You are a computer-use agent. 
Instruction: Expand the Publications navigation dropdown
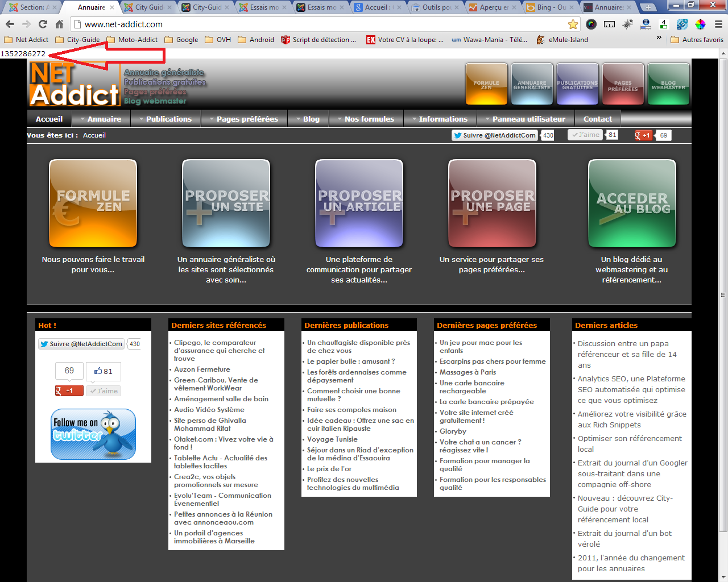pos(165,119)
